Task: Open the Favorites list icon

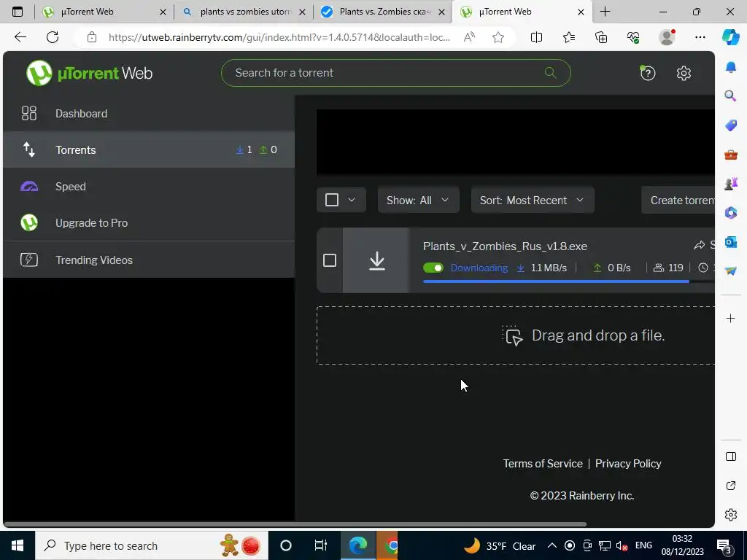Action: pyautogui.click(x=569, y=37)
